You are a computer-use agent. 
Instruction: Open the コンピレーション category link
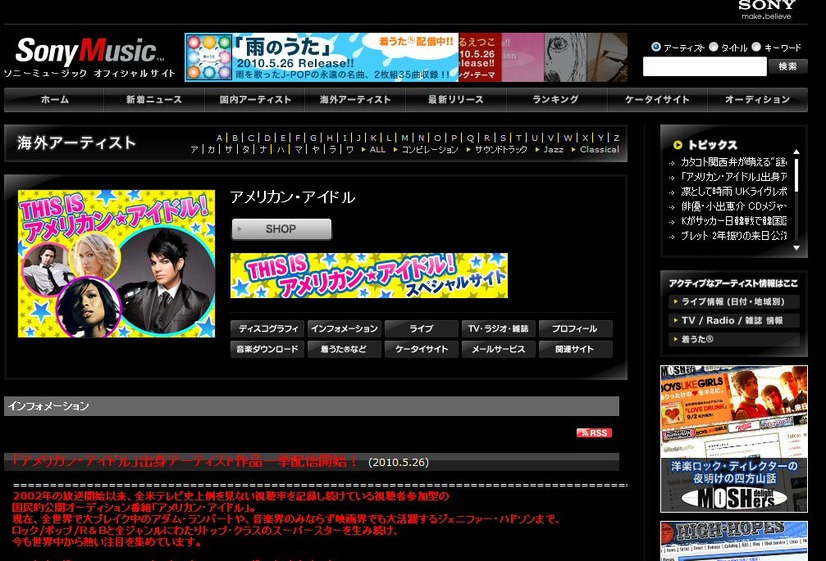(x=430, y=150)
